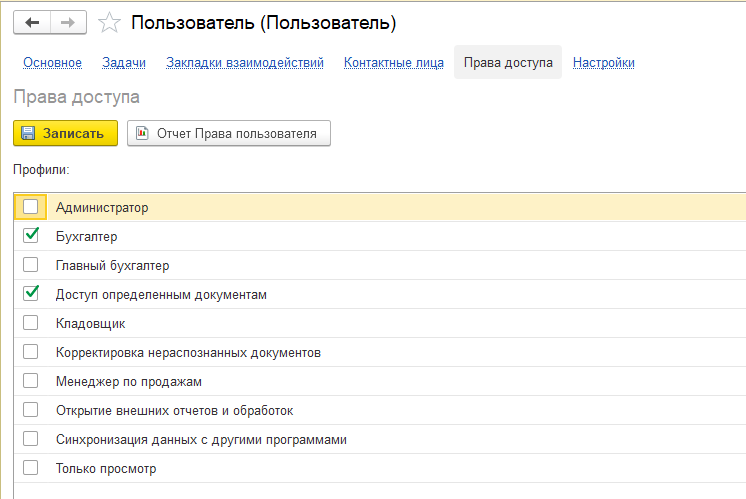Select the Открытие внешних отчетов и обработок row
The height and width of the screenshot is (499, 746).
tap(174, 410)
